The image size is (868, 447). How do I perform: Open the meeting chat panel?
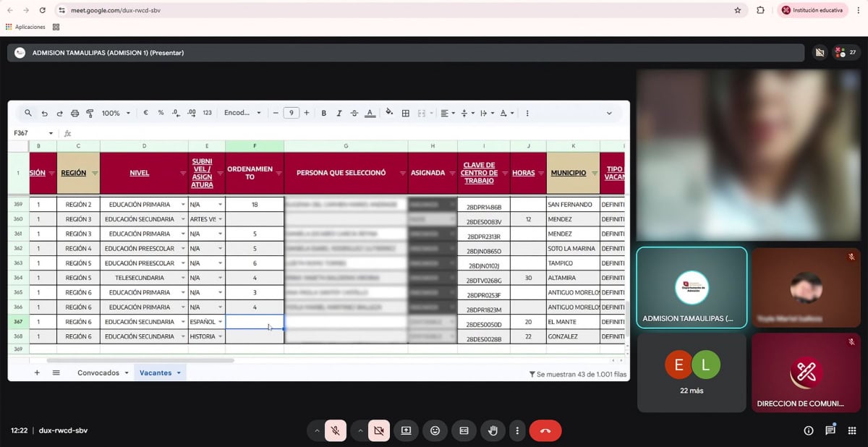click(830, 430)
